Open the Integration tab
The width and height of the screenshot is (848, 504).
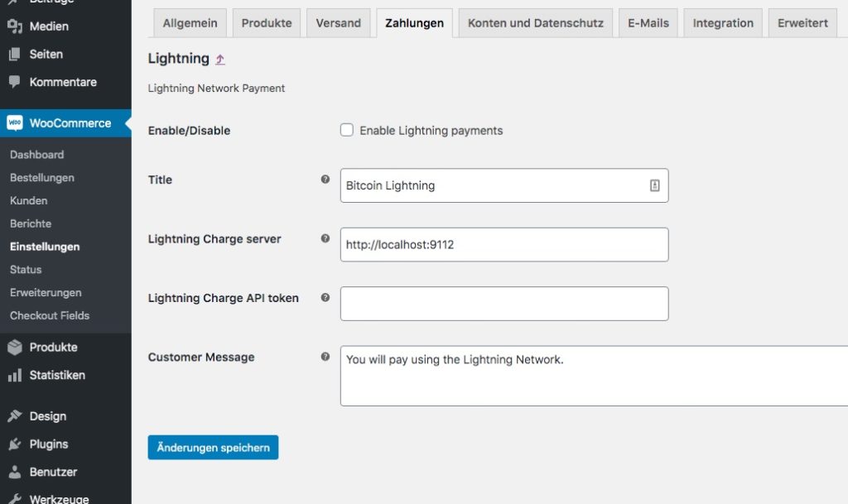[x=723, y=23]
